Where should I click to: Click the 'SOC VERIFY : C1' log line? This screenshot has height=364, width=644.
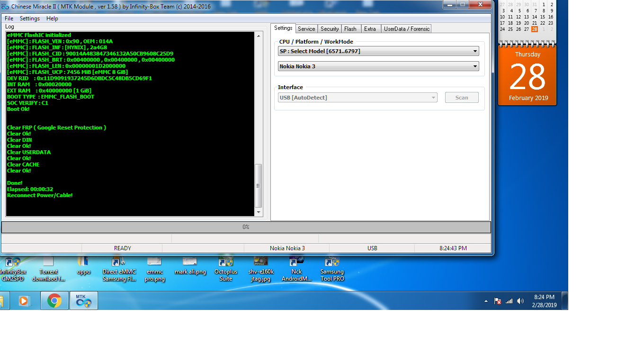[x=27, y=103]
